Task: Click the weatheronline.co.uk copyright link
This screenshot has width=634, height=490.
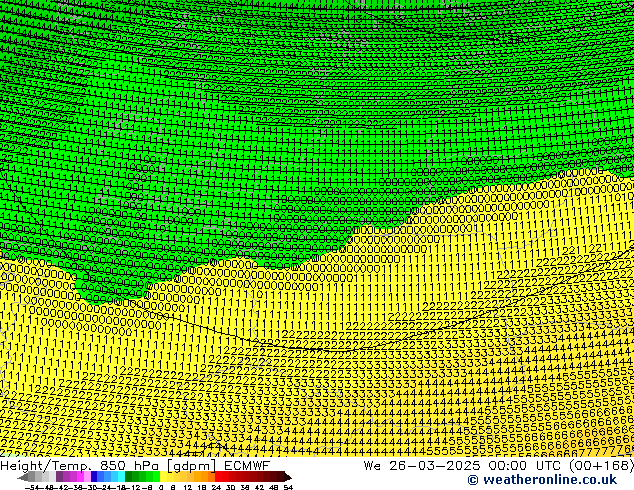Action: pyautogui.click(x=542, y=480)
